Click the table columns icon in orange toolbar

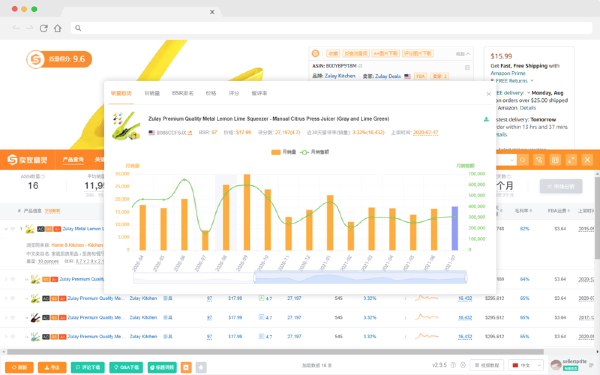[x=555, y=160]
